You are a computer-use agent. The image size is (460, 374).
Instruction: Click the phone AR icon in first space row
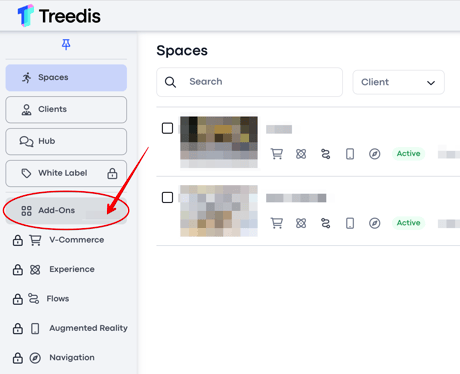point(350,154)
